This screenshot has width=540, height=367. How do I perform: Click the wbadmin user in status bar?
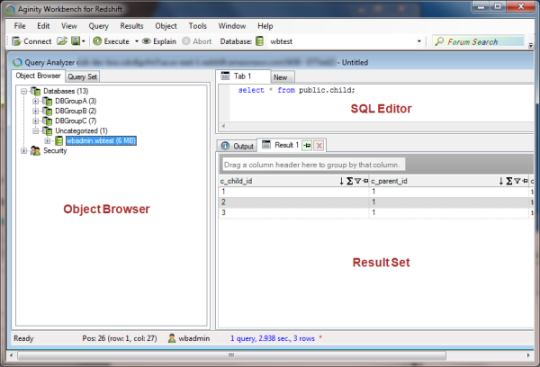click(x=189, y=338)
